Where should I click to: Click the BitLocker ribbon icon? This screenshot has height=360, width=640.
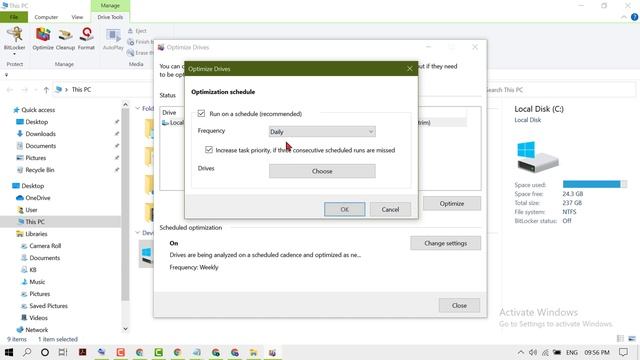(x=15, y=38)
